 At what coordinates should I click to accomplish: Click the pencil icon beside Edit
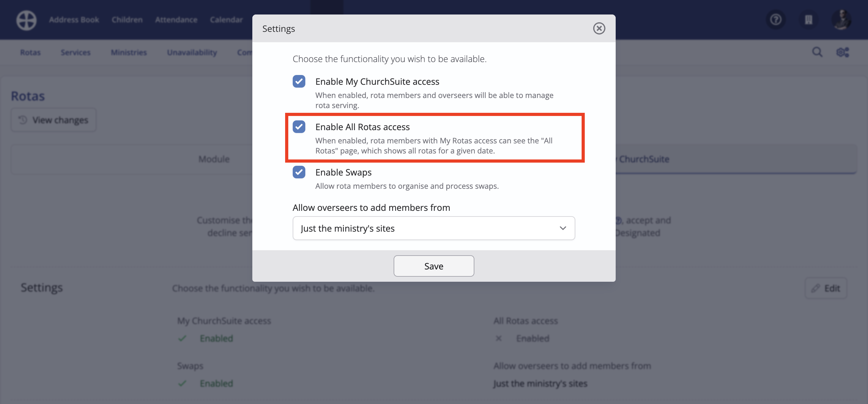click(815, 288)
